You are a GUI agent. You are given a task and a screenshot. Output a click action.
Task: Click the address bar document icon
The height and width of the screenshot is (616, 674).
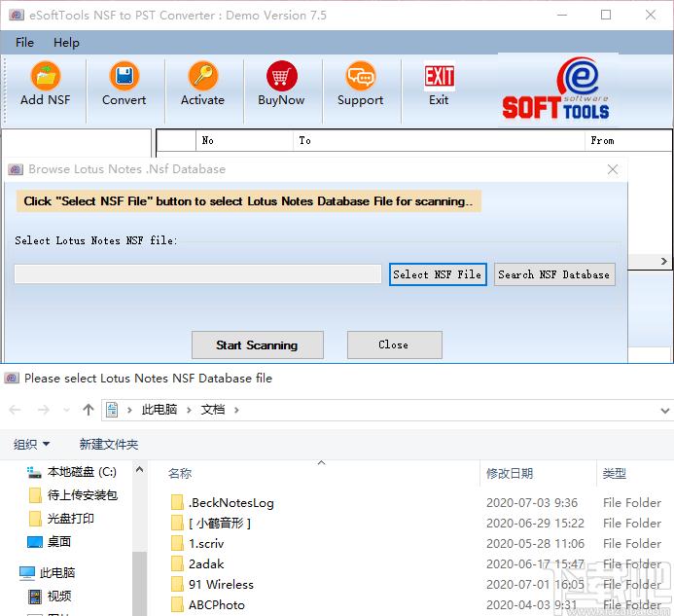pos(112,410)
